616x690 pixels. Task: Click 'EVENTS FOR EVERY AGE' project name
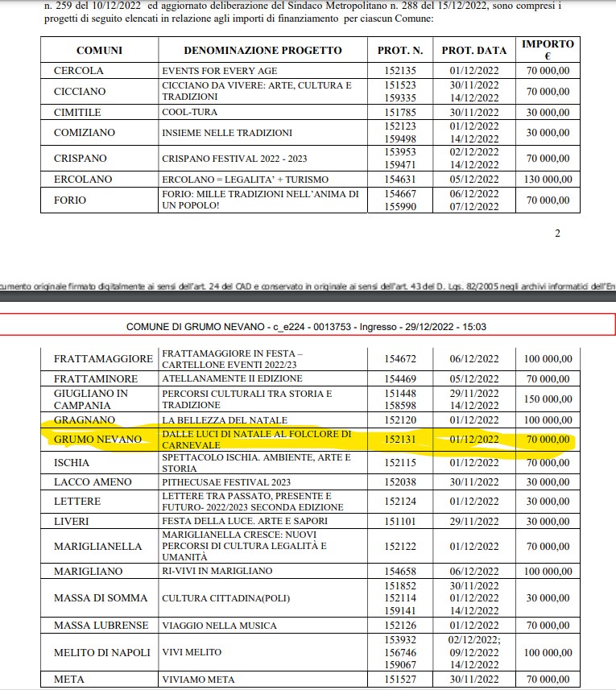(x=220, y=71)
